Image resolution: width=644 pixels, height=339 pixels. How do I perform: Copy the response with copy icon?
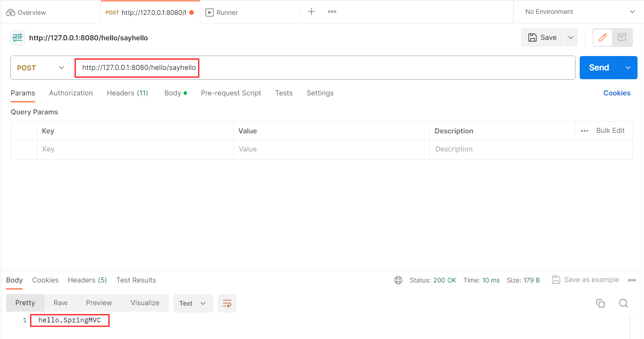coord(601,303)
